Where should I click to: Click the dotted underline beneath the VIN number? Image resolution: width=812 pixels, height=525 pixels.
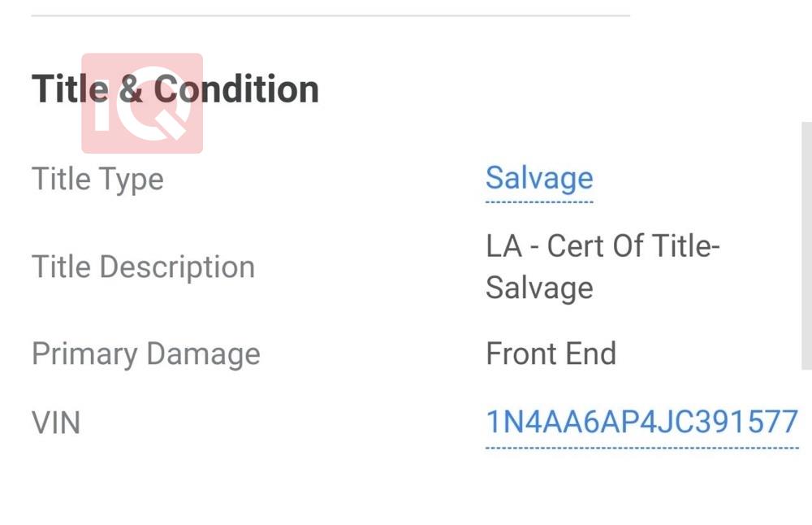(641, 448)
